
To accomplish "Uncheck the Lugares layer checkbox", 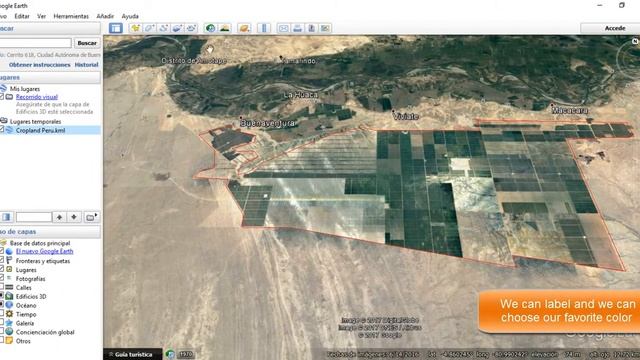I will 2,269.
